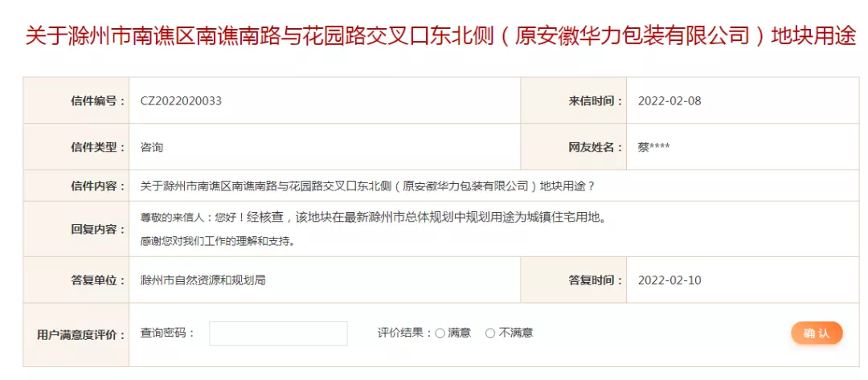
Task: Click the netizen name 蔡****
Action: [x=653, y=148]
